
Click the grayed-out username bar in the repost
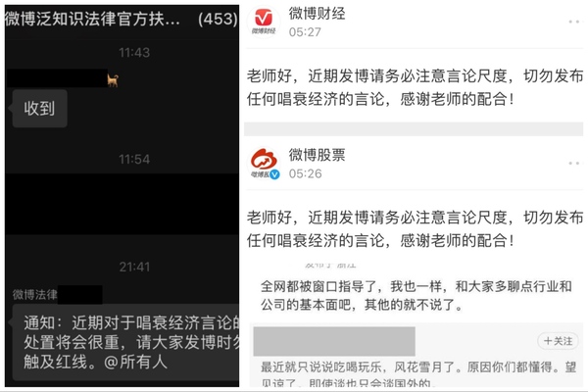click(334, 341)
